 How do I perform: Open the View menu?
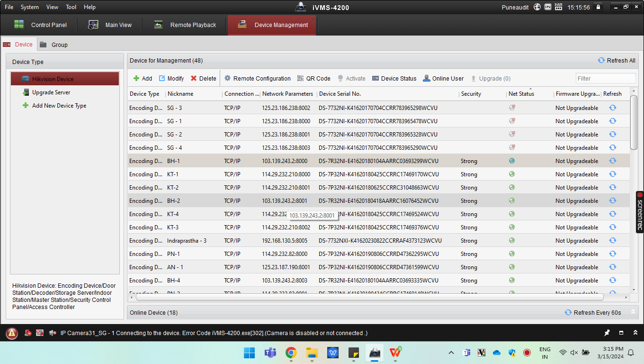pos(53,7)
